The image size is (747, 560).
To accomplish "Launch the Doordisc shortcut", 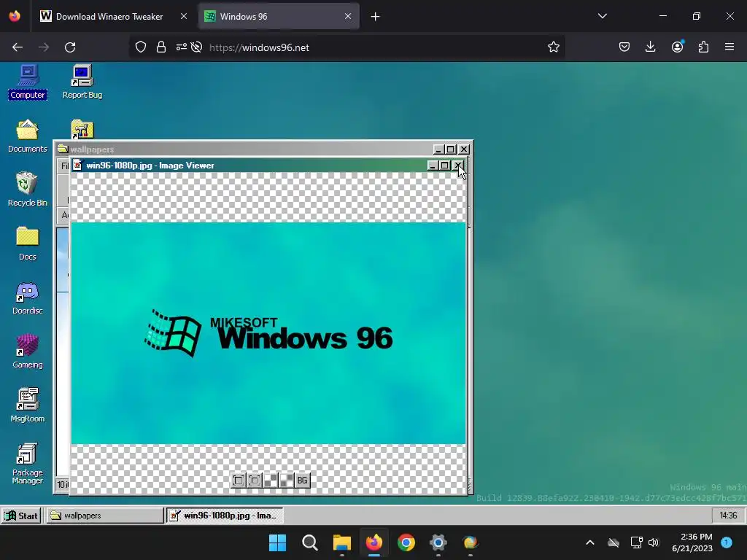I will point(27,298).
